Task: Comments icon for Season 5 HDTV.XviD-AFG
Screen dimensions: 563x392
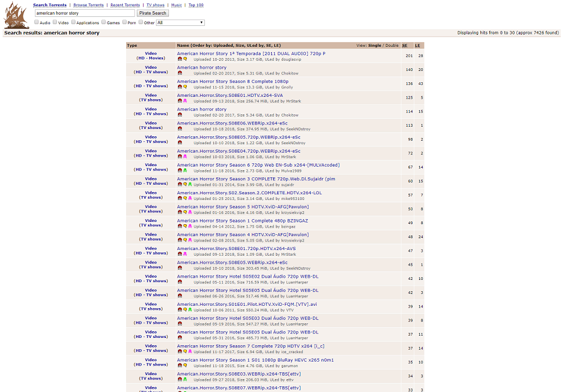Action: [x=185, y=212]
